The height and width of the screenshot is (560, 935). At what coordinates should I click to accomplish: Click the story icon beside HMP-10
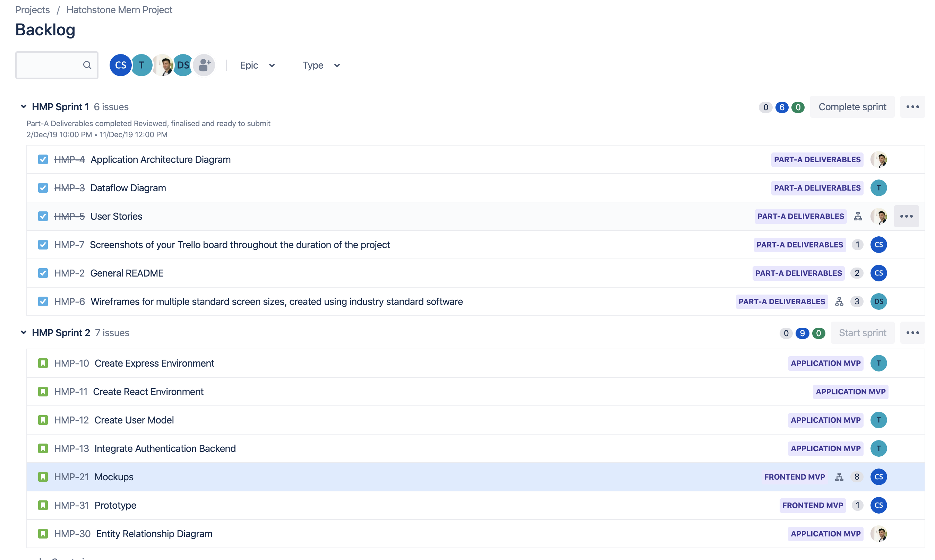(43, 363)
